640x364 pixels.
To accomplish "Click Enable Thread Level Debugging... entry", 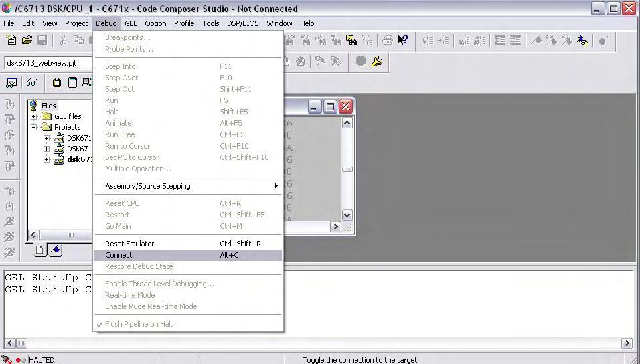I will (x=188, y=284).
